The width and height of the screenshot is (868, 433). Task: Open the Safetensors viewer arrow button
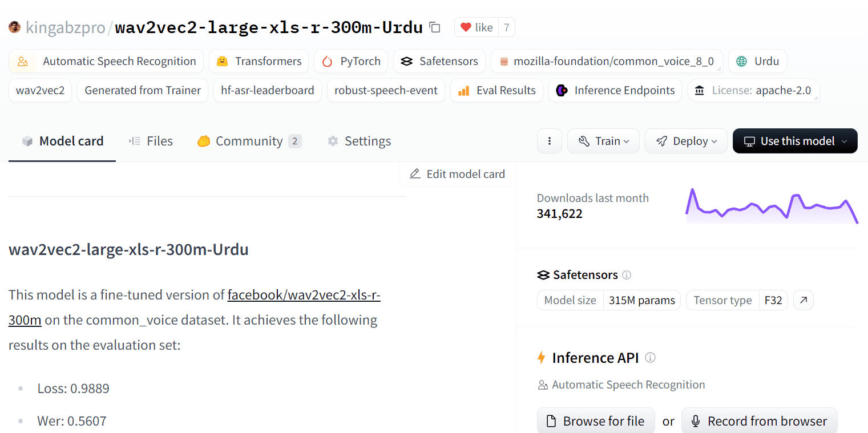coord(804,300)
